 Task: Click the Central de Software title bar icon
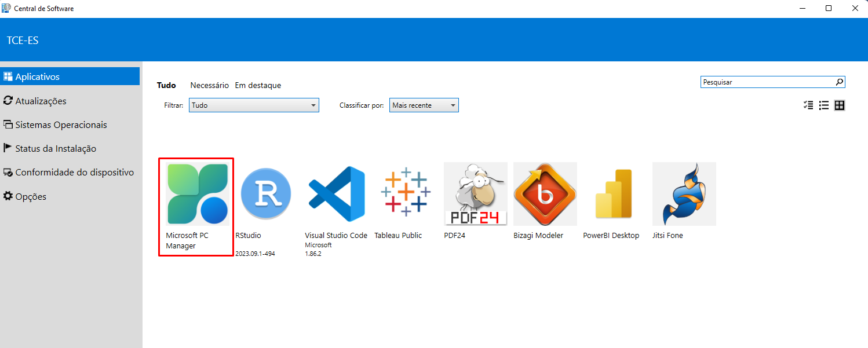tap(6, 8)
